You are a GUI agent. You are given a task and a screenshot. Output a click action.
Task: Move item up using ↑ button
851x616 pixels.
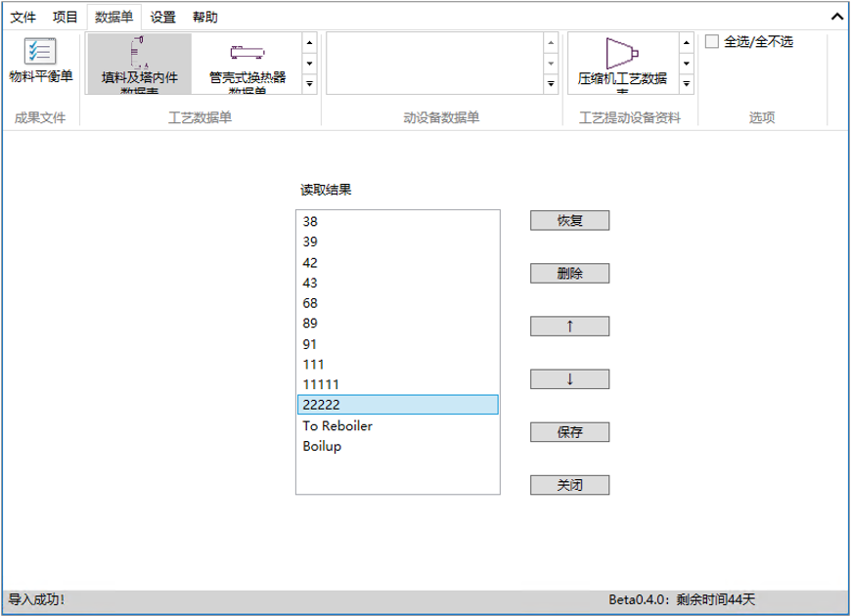pyautogui.click(x=568, y=326)
